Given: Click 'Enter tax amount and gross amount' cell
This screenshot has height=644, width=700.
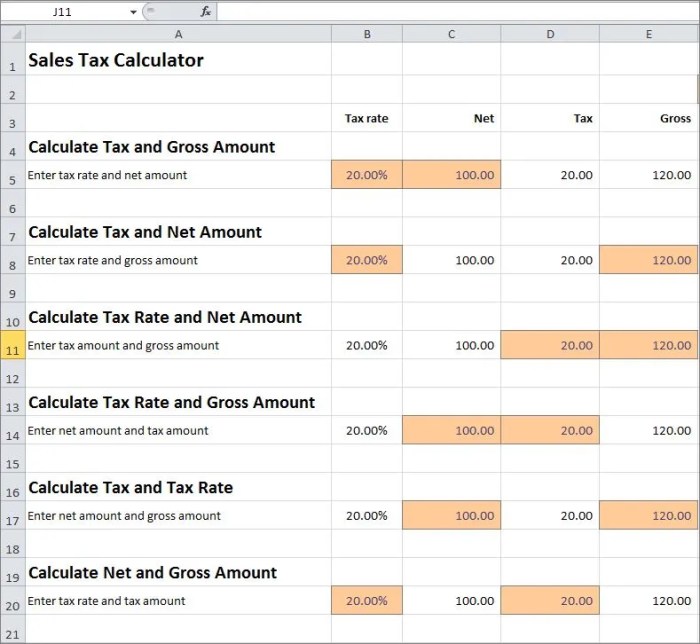Looking at the screenshot, I should pyautogui.click(x=179, y=345).
